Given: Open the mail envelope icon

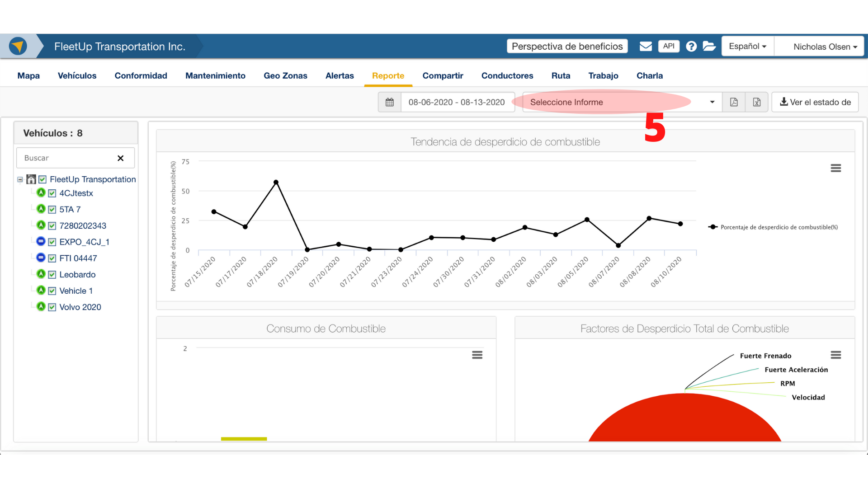Looking at the screenshot, I should click(646, 46).
